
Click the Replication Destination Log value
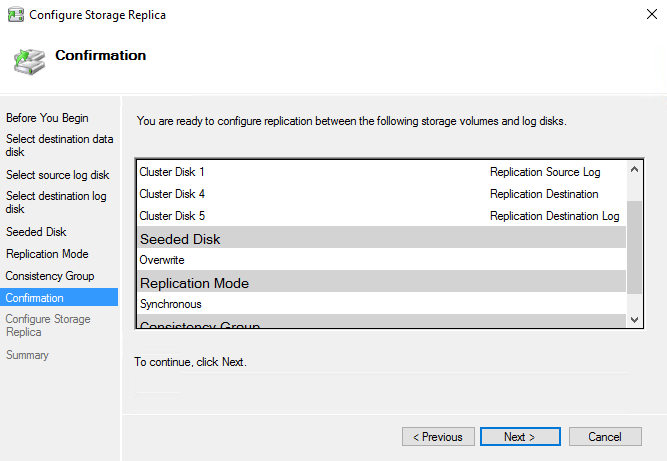click(554, 216)
